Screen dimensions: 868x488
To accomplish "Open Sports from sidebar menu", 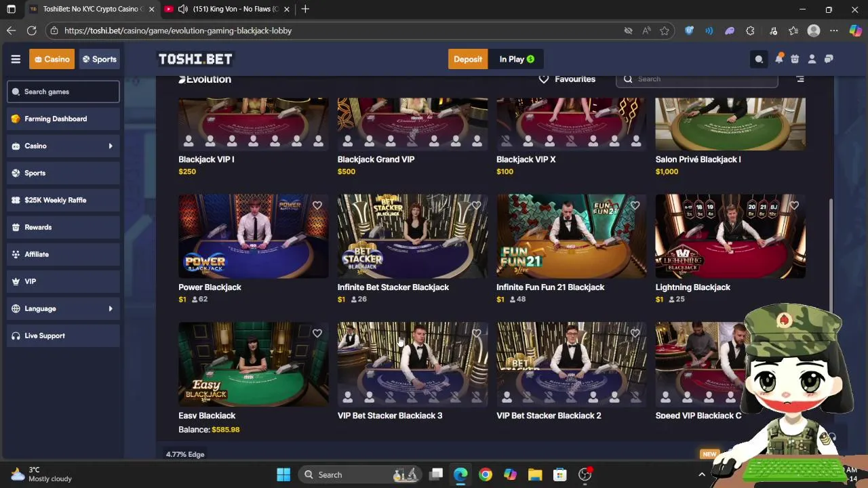I will coord(63,173).
